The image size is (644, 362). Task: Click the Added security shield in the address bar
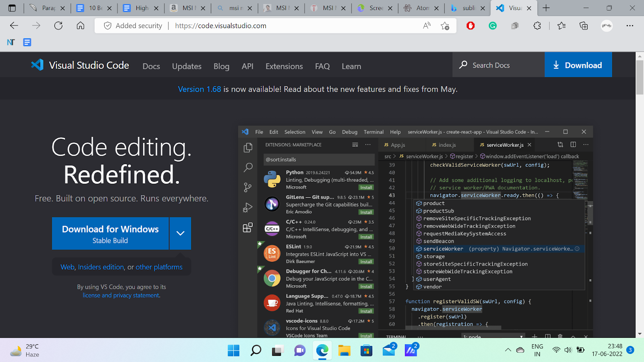(x=133, y=26)
